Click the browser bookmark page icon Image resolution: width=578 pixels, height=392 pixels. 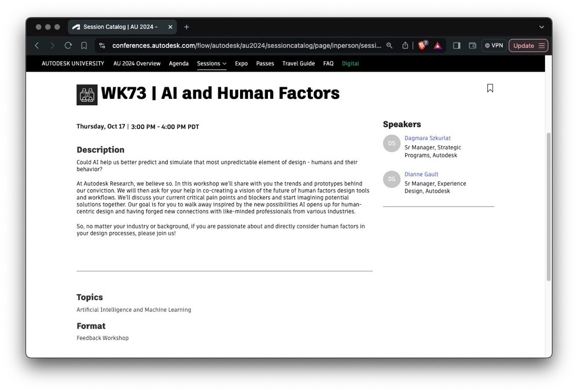click(84, 46)
